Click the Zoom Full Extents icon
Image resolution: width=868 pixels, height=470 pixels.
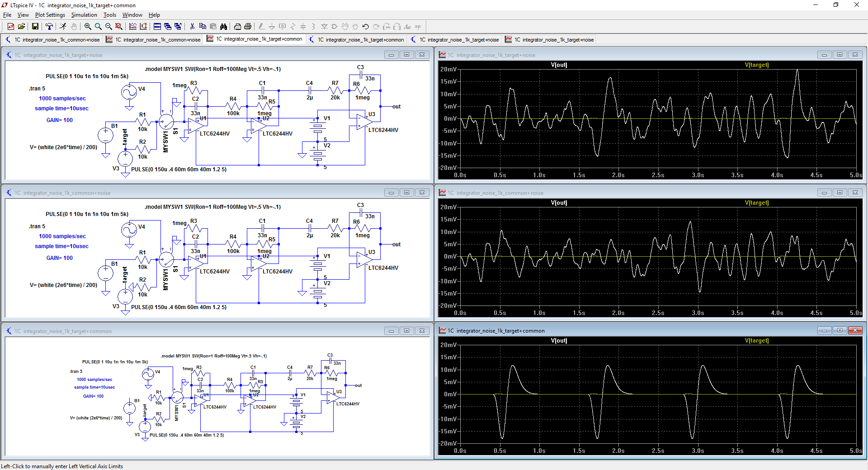point(118,27)
